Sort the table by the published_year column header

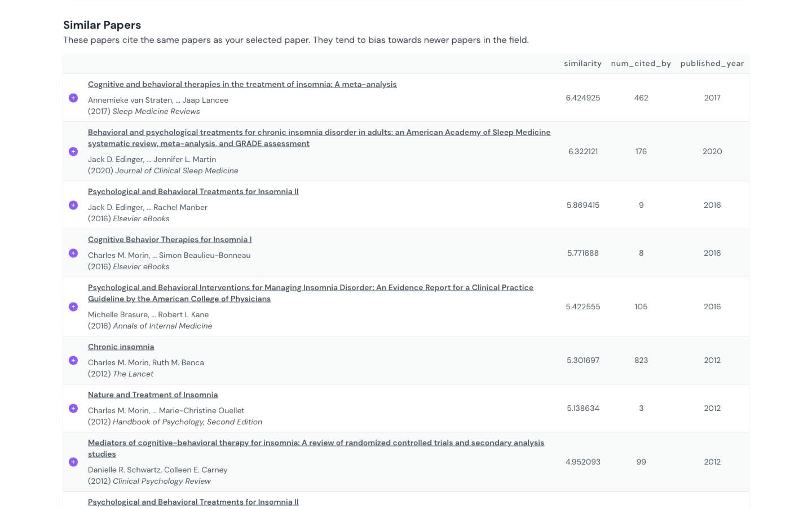pyautogui.click(x=712, y=63)
